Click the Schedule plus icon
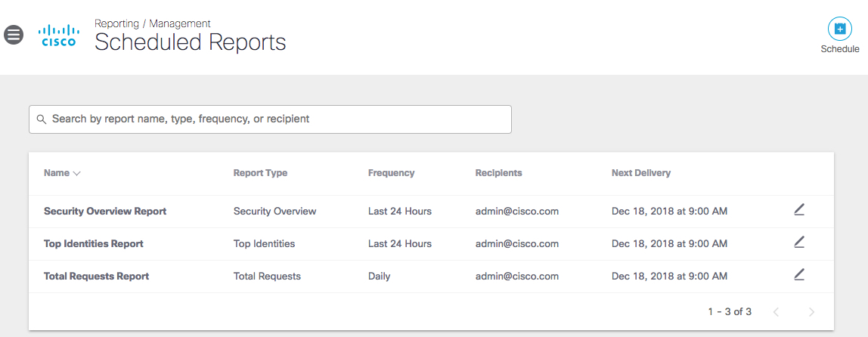The image size is (868, 337). (839, 29)
